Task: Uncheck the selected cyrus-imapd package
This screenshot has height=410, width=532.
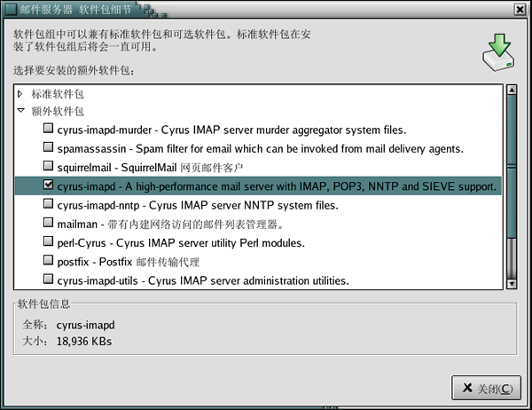Action: click(x=48, y=185)
